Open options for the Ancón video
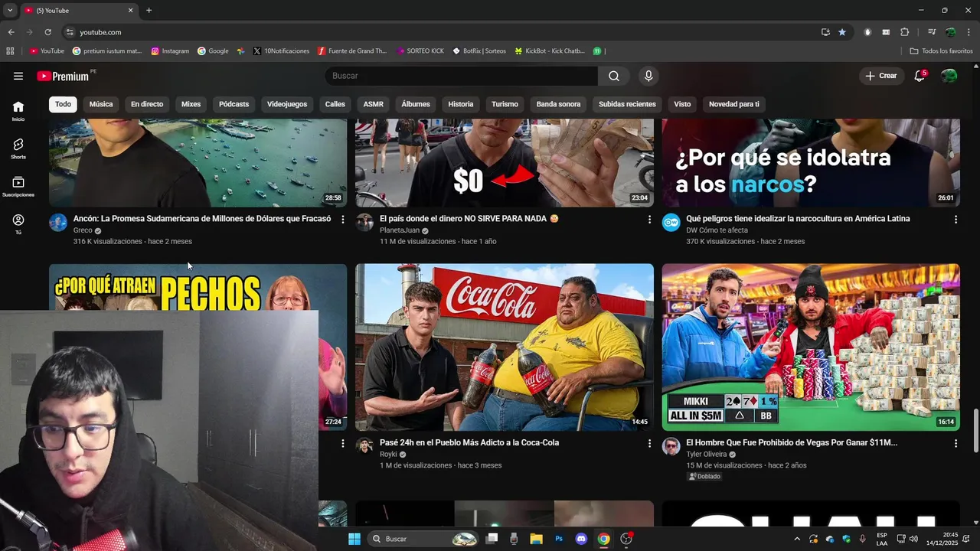 click(343, 219)
